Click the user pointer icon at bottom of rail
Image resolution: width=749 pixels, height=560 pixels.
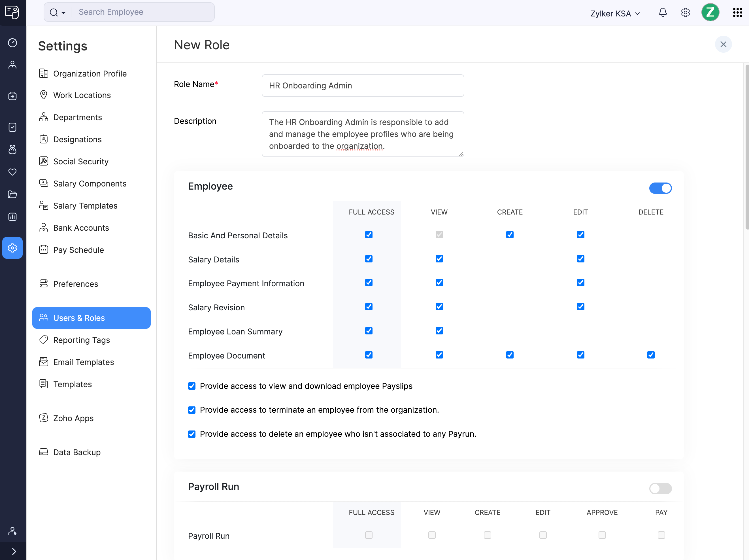pos(12,531)
